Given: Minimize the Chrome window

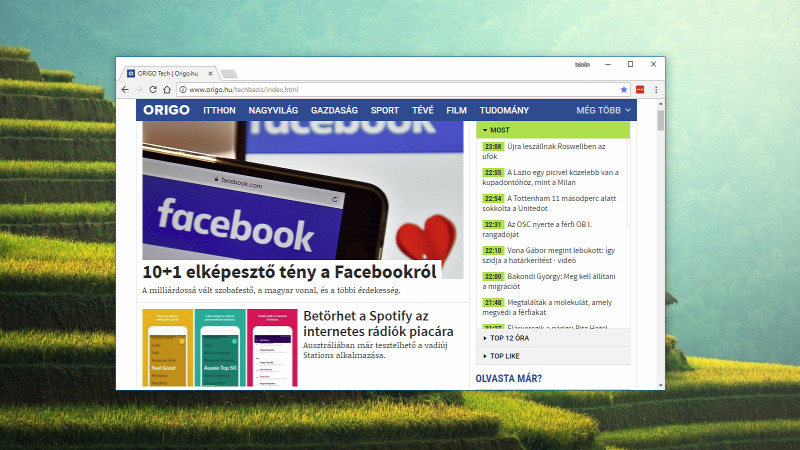Looking at the screenshot, I should click(x=608, y=64).
